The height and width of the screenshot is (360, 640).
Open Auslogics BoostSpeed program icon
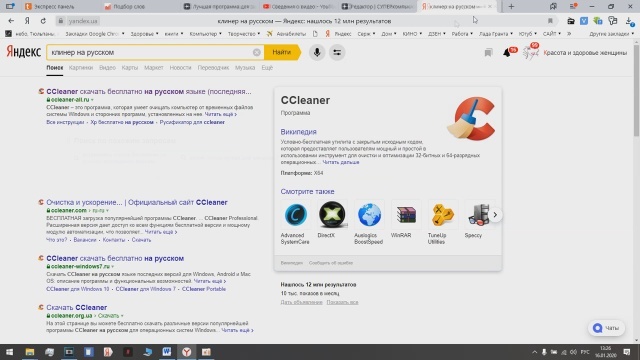click(369, 214)
